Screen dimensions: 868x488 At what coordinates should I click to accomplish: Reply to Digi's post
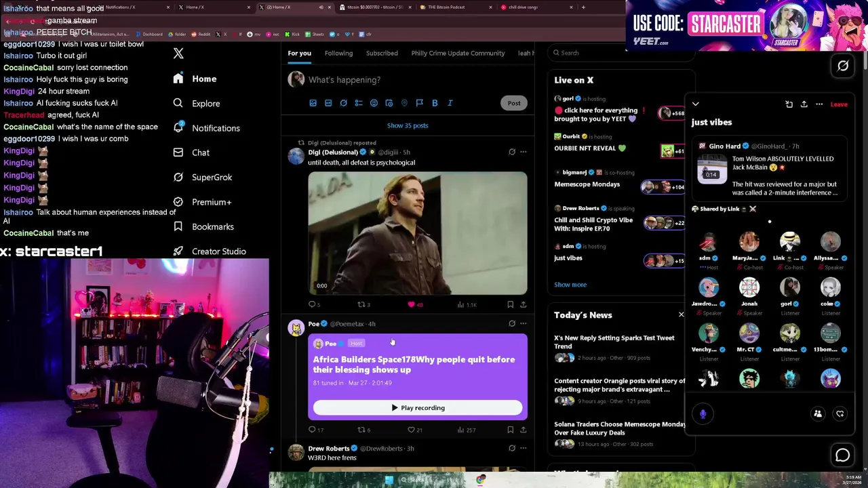point(314,305)
